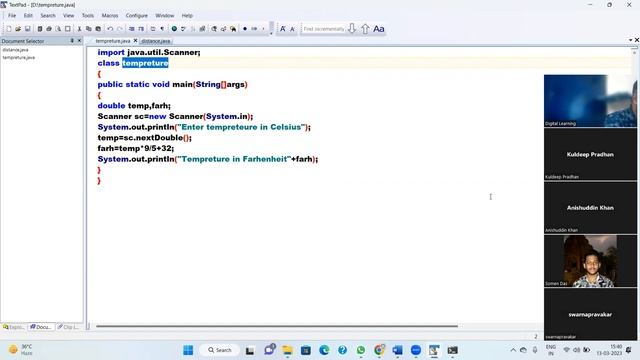
Task: Decrease font size with small A
Action: pos(292,29)
